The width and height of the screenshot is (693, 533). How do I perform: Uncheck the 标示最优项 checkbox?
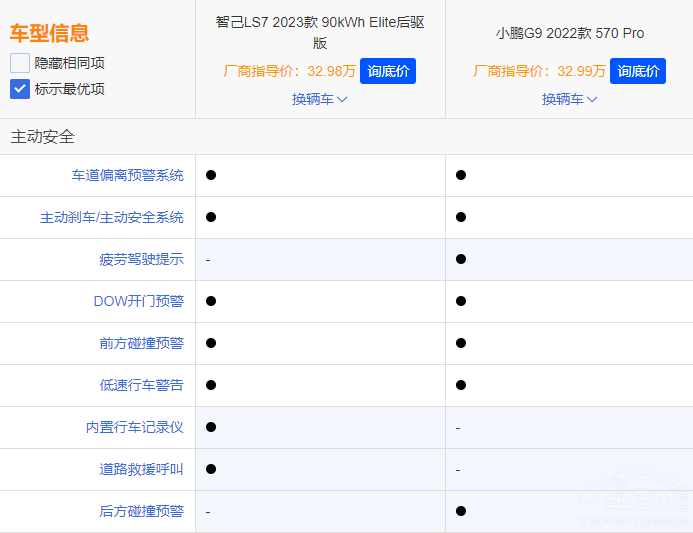(x=20, y=89)
